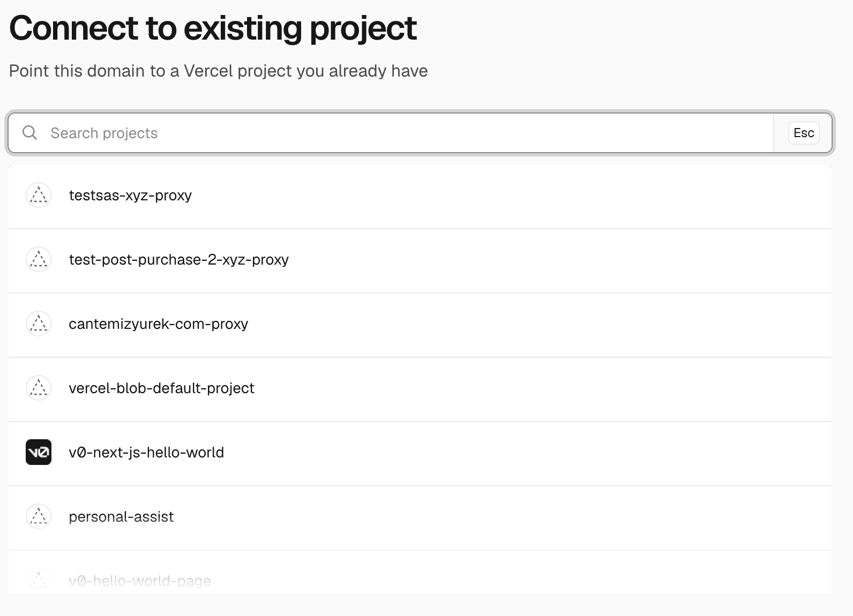This screenshot has height=616, width=853.
Task: Click the cantemizyurek-com-proxy project icon
Action: click(39, 324)
